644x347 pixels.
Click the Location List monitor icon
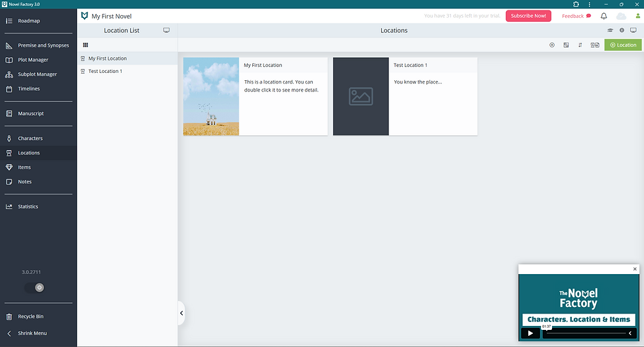click(x=166, y=30)
